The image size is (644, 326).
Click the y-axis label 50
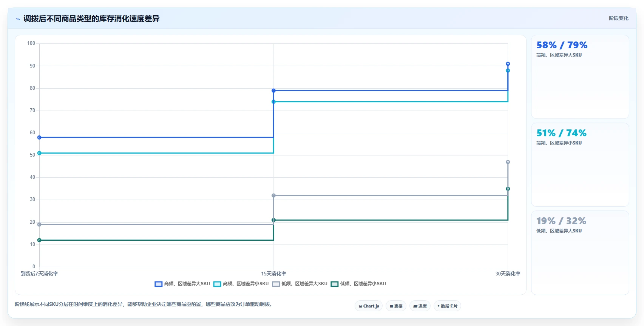coord(32,155)
